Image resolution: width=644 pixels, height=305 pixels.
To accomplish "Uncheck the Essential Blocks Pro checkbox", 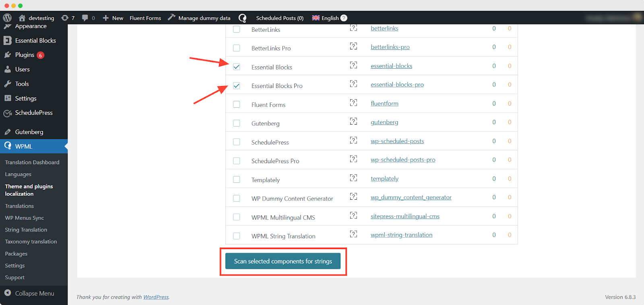I will point(237,86).
